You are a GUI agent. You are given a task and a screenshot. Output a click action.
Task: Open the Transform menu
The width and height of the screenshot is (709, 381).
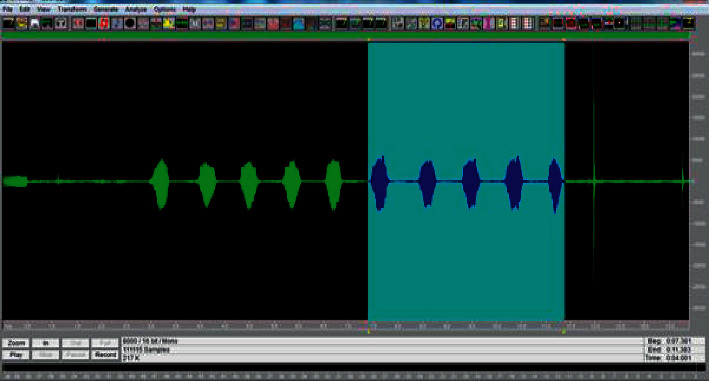tap(72, 9)
